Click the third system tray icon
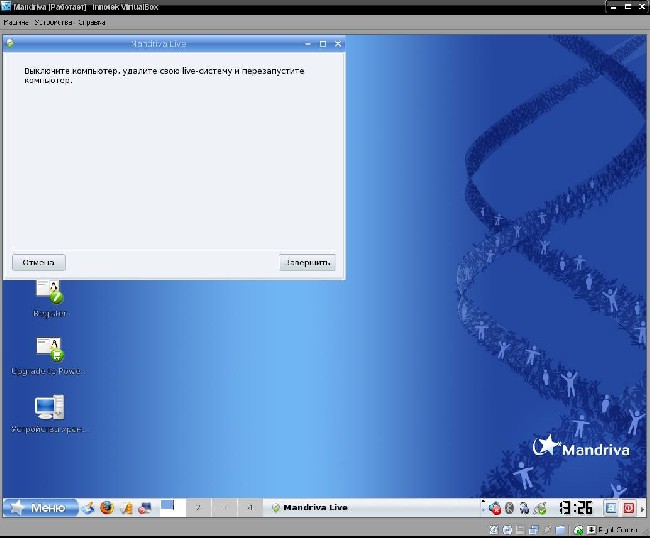650x538 pixels. tap(524, 508)
